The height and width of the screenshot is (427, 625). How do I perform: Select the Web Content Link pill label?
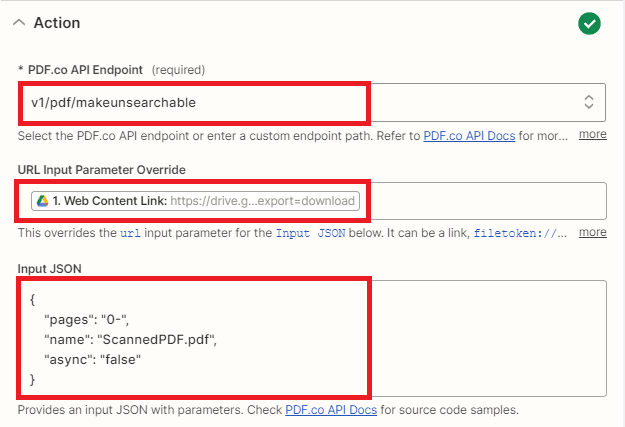109,201
